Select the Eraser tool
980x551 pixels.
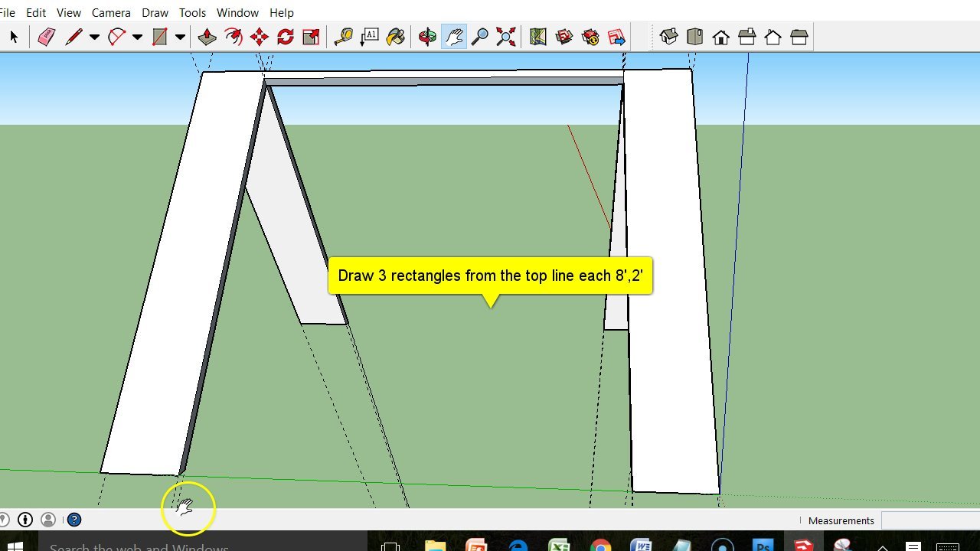[x=46, y=37]
